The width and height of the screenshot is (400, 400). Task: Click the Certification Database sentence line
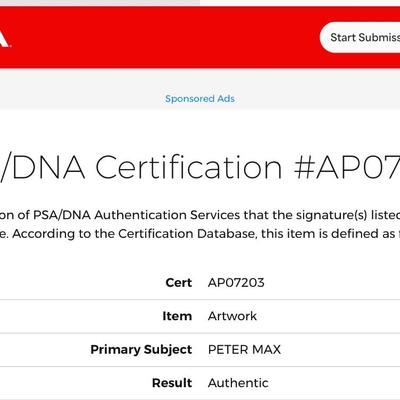(x=200, y=234)
